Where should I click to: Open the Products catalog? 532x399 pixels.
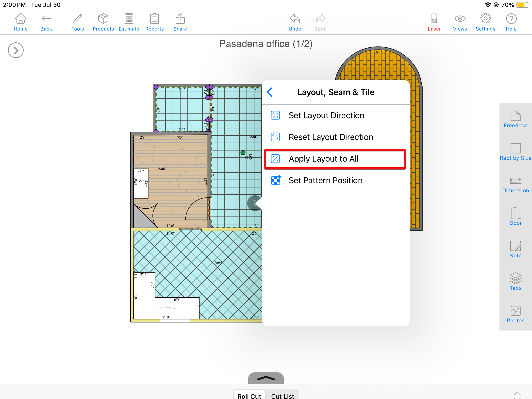103,22
